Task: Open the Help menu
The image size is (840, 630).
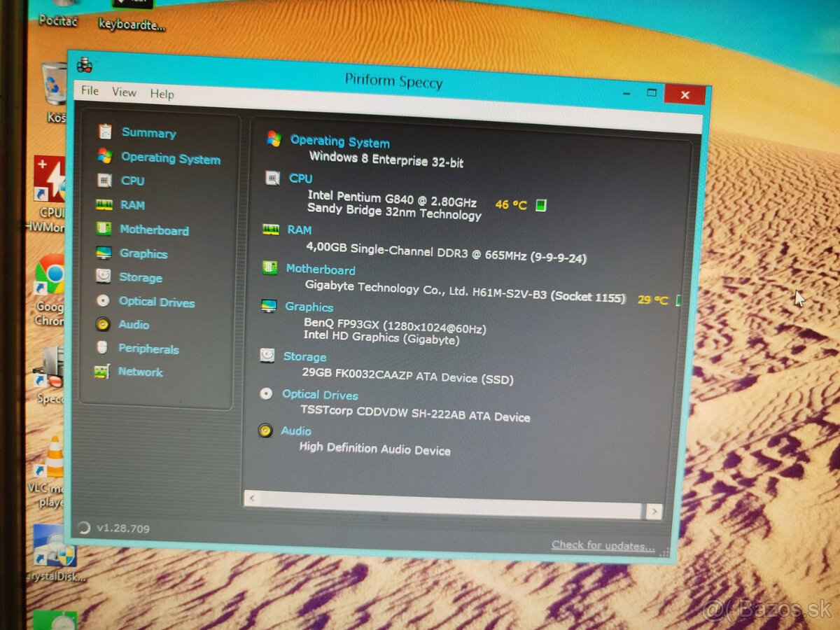Action: (x=162, y=93)
